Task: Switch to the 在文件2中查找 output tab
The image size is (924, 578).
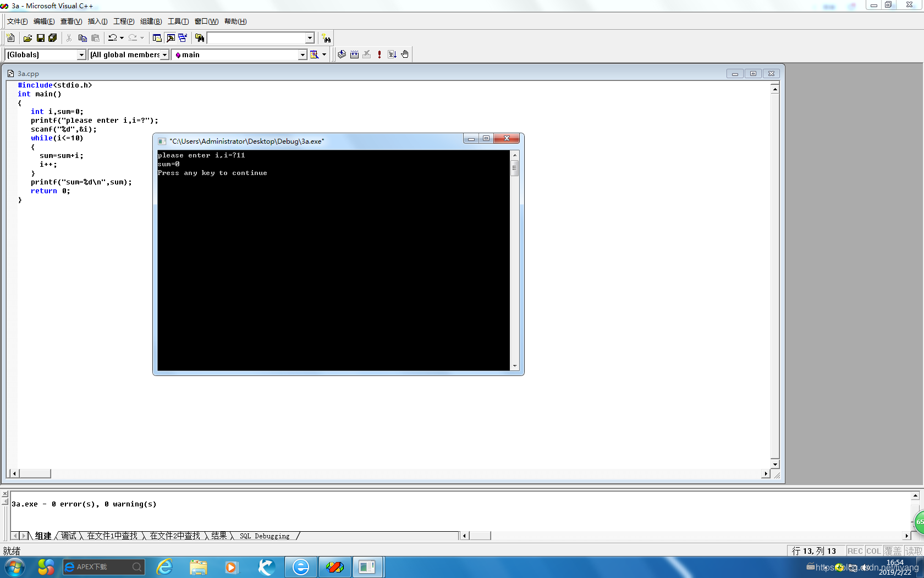Action: [175, 536]
